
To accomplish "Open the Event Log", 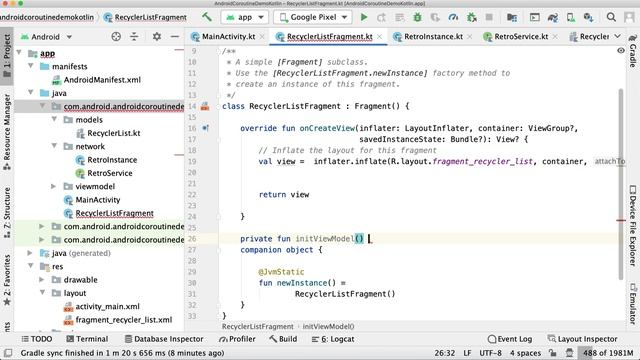I will tap(510, 339).
